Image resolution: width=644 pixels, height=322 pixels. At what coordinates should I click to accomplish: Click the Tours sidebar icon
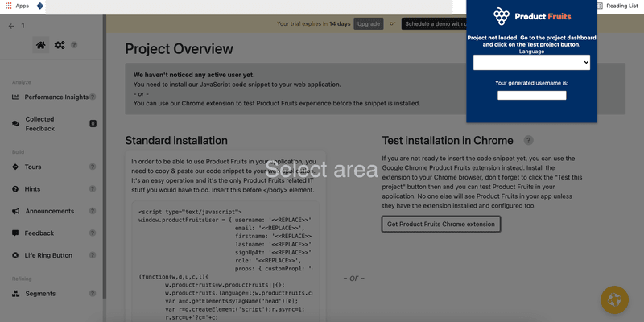pos(16,167)
